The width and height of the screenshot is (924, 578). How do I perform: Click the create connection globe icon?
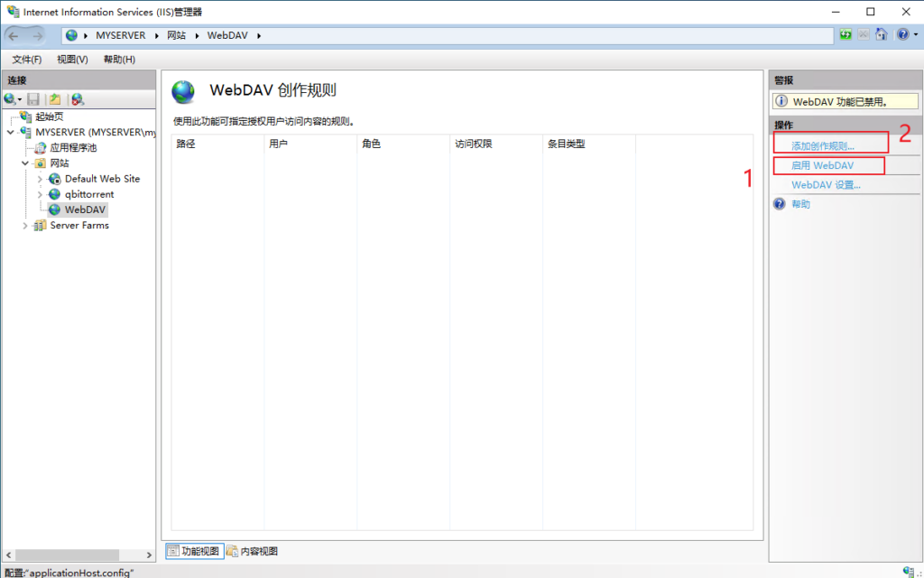pyautogui.click(x=9, y=99)
